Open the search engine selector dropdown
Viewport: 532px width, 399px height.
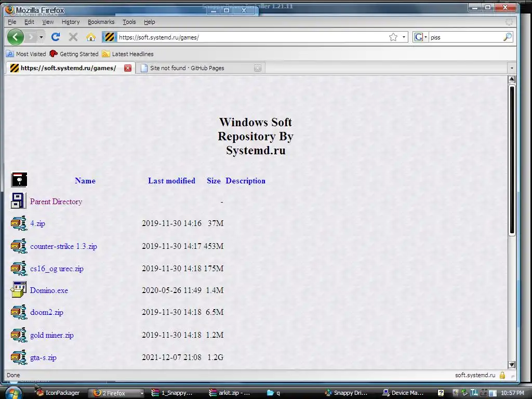coord(421,37)
